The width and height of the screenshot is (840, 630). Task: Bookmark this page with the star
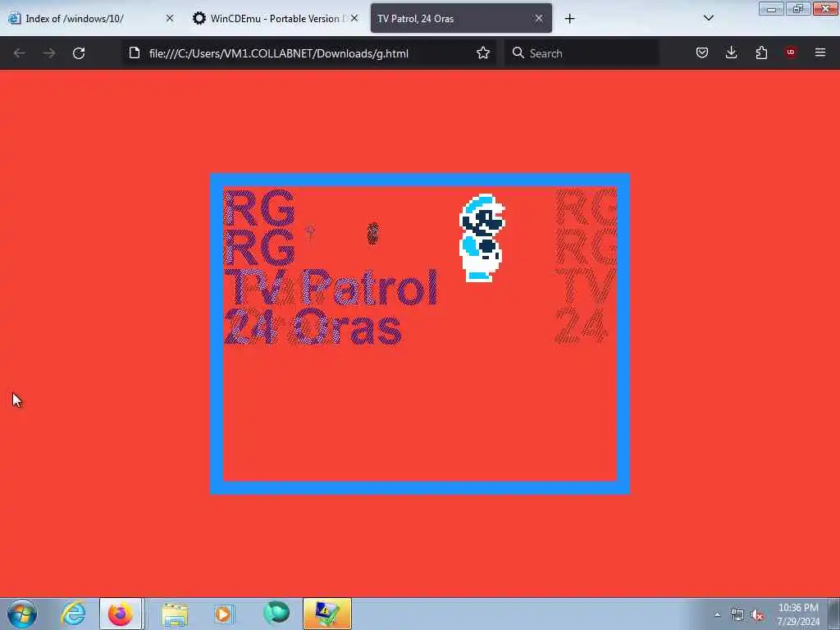point(482,53)
